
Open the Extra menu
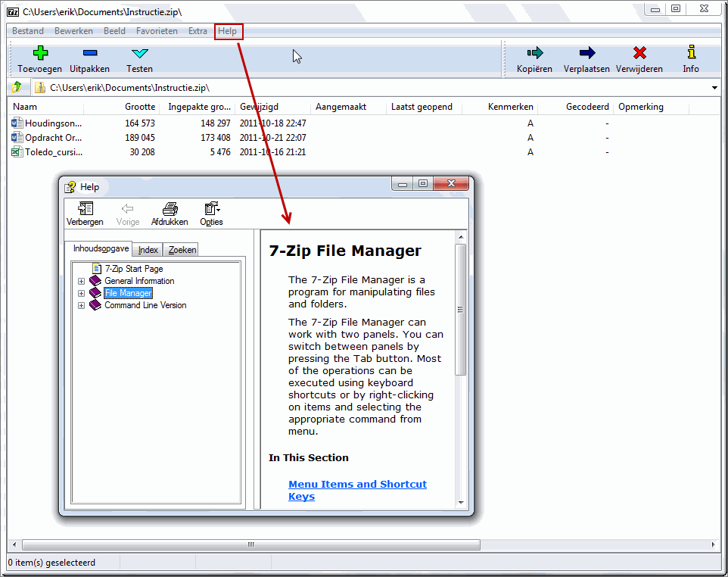[198, 31]
